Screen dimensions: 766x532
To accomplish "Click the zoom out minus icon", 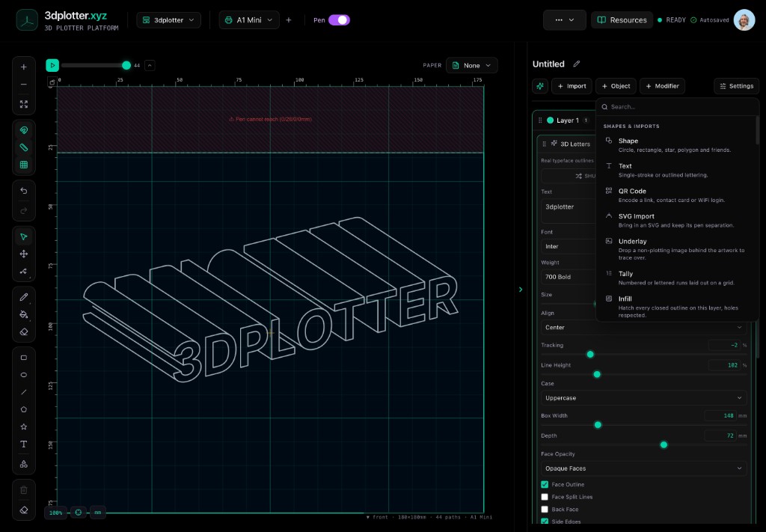I will 23,85.
